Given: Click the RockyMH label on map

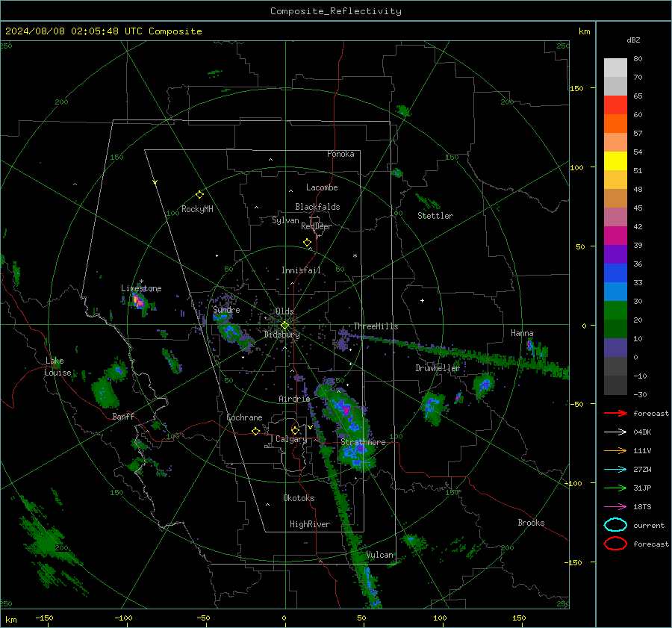Looking at the screenshot, I should tap(197, 209).
